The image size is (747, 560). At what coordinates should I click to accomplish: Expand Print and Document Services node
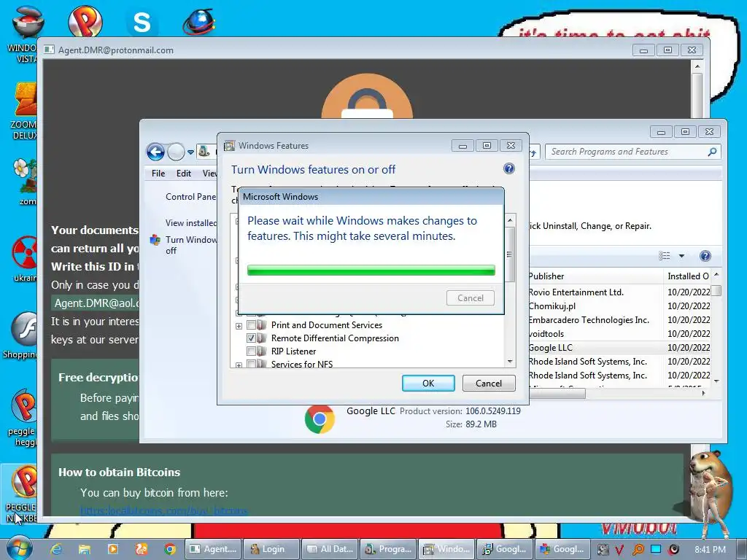239,326
